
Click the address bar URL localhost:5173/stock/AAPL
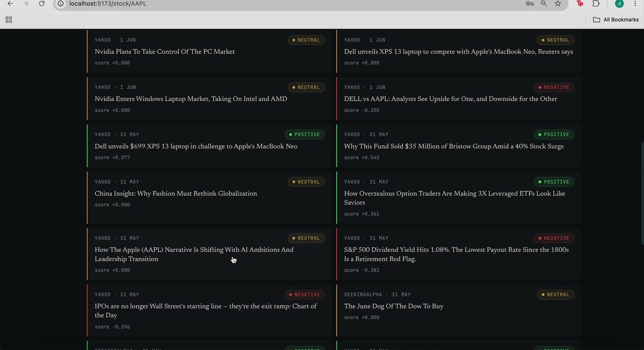click(x=108, y=4)
